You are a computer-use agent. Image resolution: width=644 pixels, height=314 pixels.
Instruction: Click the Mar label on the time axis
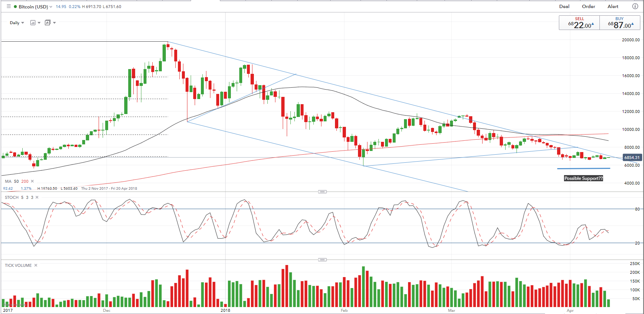click(x=451, y=310)
